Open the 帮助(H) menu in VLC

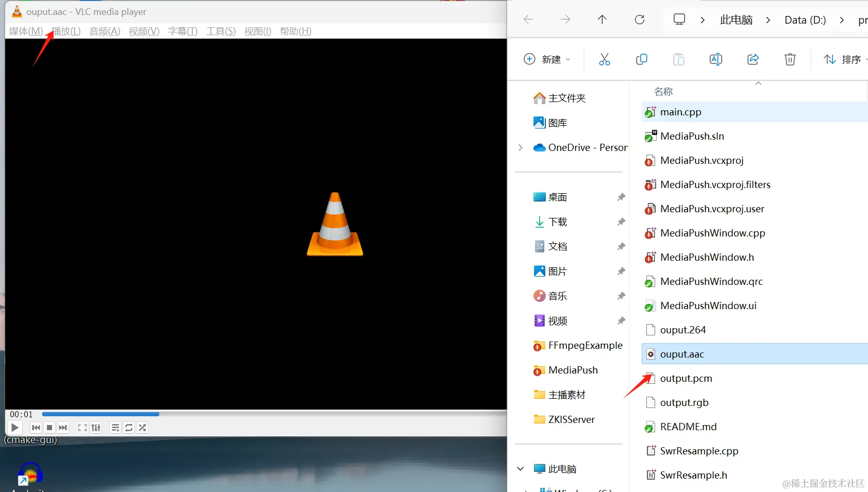[295, 31]
